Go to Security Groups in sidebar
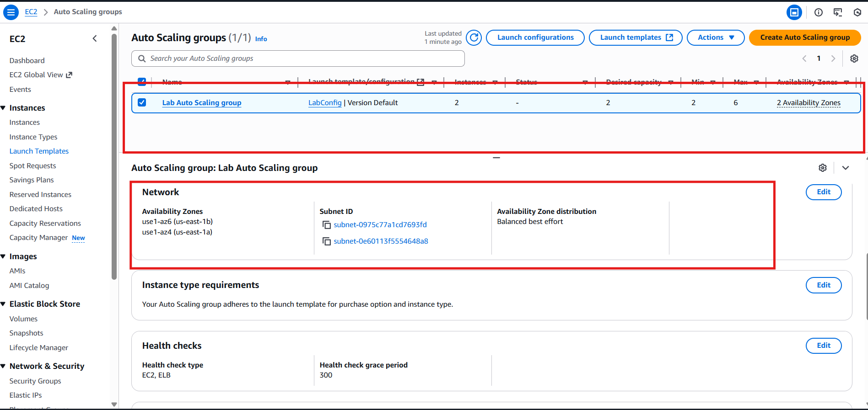The width and height of the screenshot is (868, 410). tap(35, 381)
